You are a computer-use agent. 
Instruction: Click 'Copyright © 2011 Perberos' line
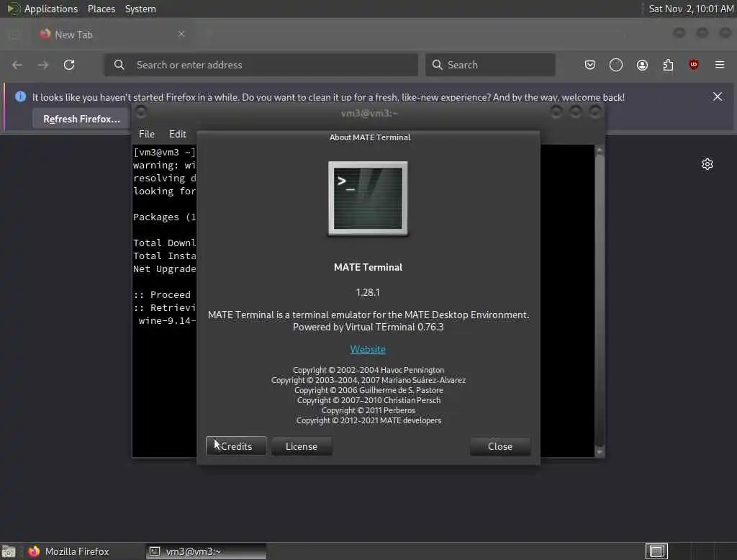tap(368, 410)
